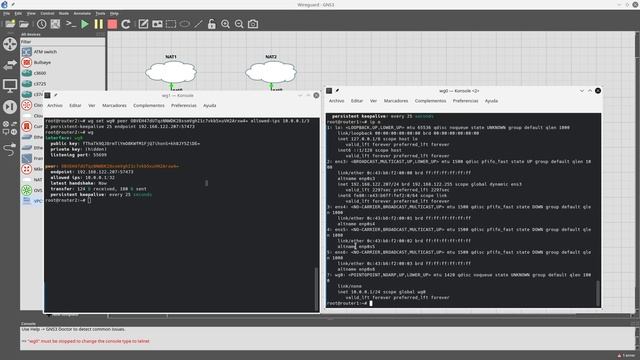This screenshot has width=640, height=360.
Task: Open the GNS3 View menu
Action: click(x=31, y=13)
